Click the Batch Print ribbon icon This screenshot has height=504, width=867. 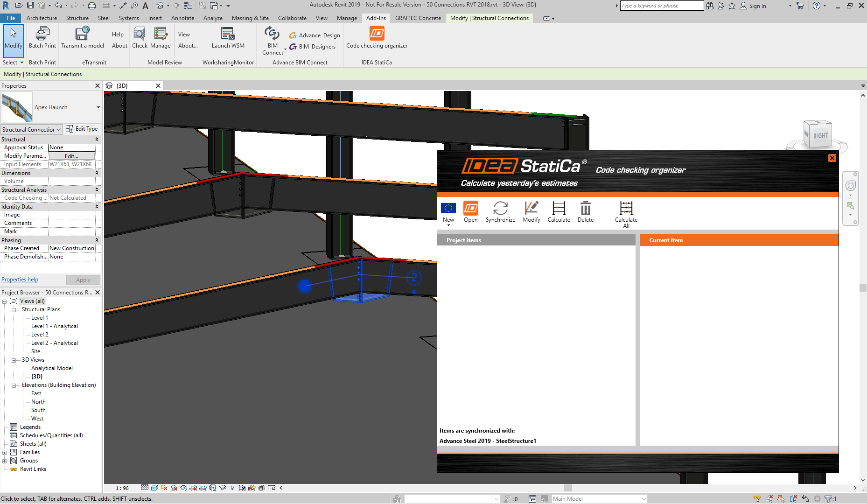pos(42,37)
